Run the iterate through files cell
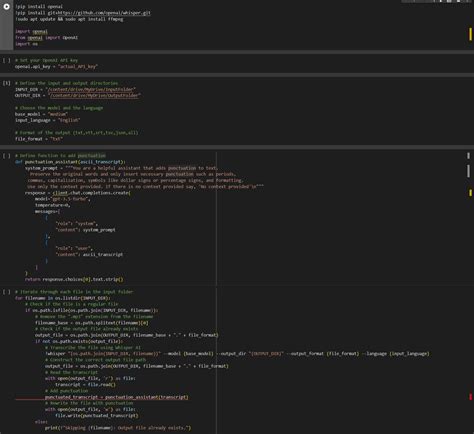 [6, 292]
